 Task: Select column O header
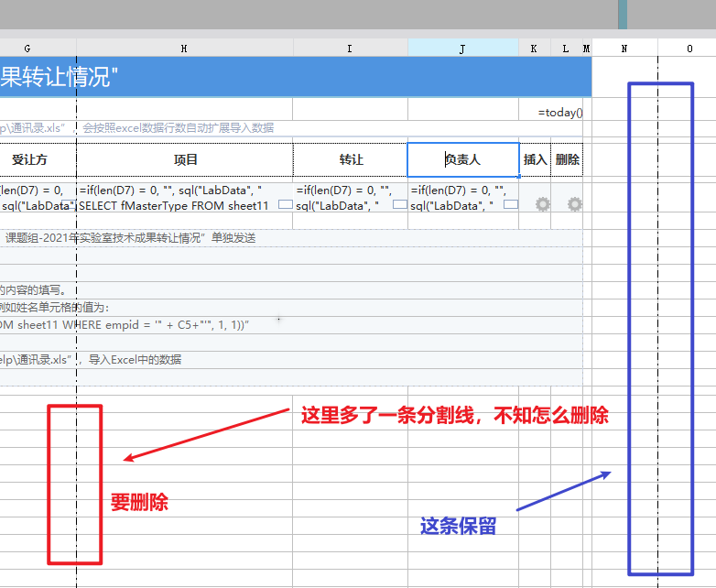click(688, 49)
